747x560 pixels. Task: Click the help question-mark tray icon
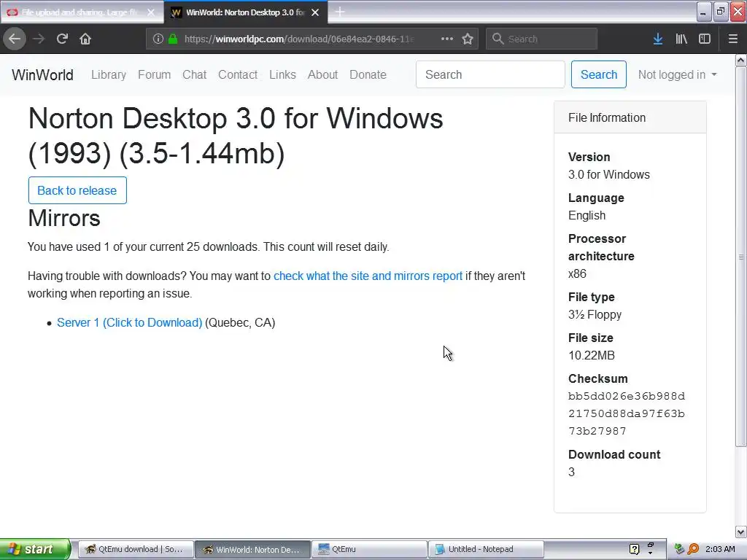coord(634,549)
